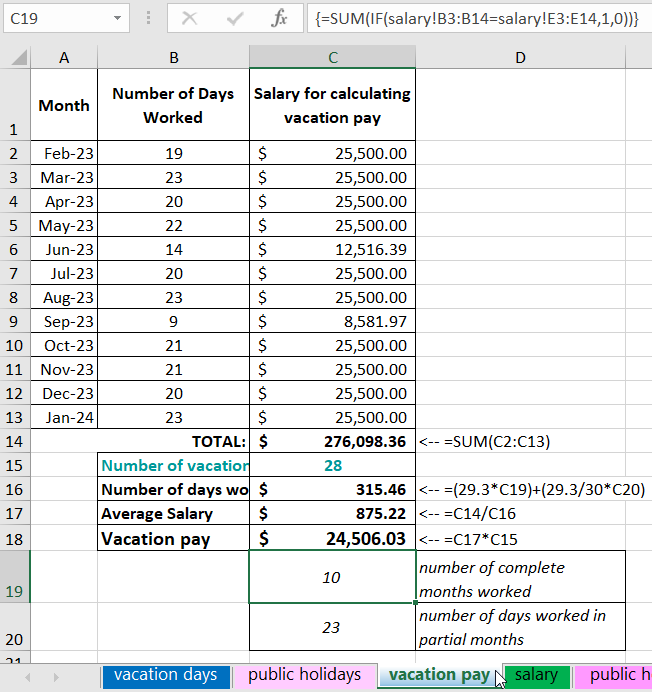Expand the Name Box dropdown arrow
Screen dimensions: 652x692
[x=117, y=19]
